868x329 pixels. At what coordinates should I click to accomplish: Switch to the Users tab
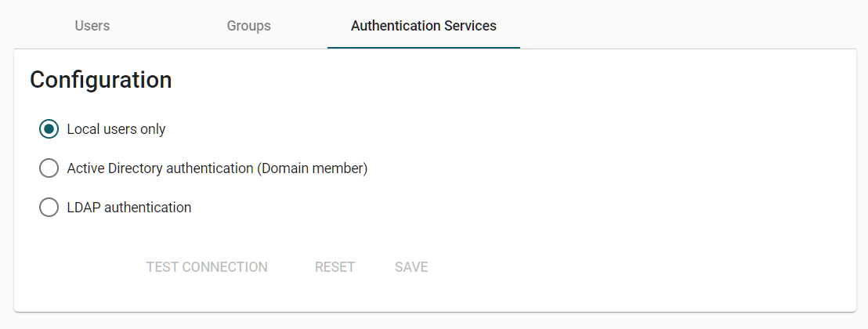click(x=92, y=26)
